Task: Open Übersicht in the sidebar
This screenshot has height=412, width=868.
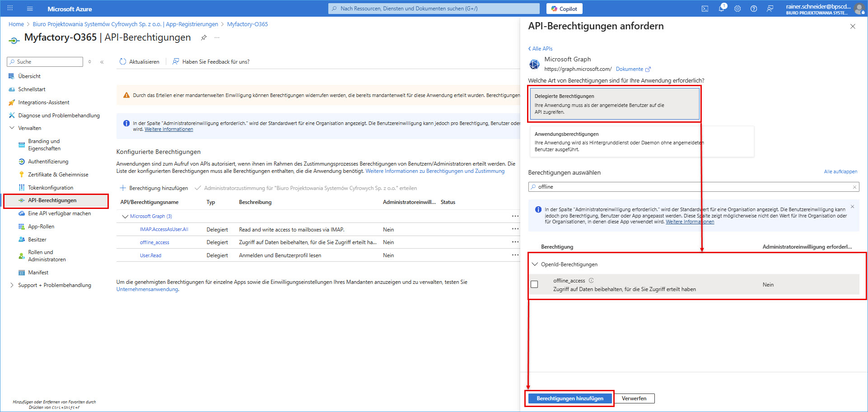Action: pos(29,76)
